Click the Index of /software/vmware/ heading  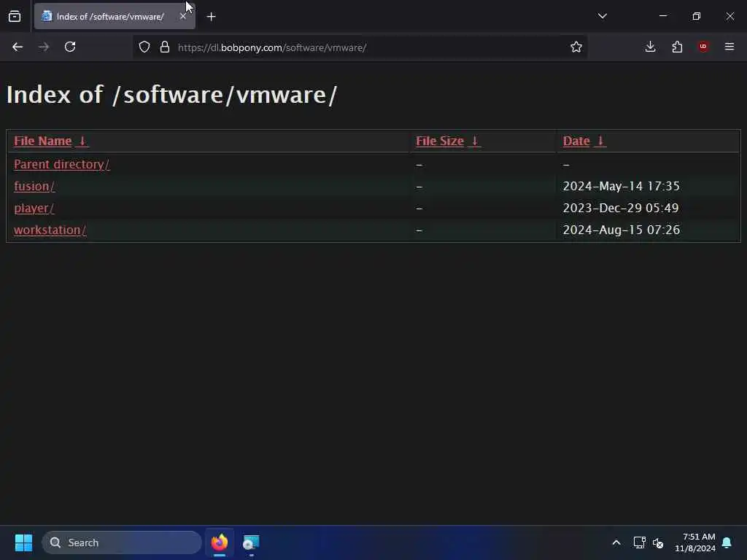(171, 94)
